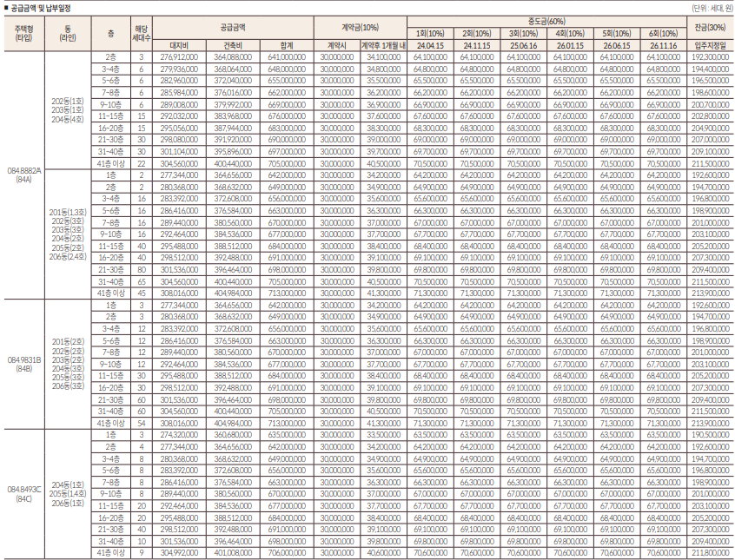This screenshot has height=560, width=735.
Task: Select the date '26.06.15'
Action: click(x=616, y=45)
